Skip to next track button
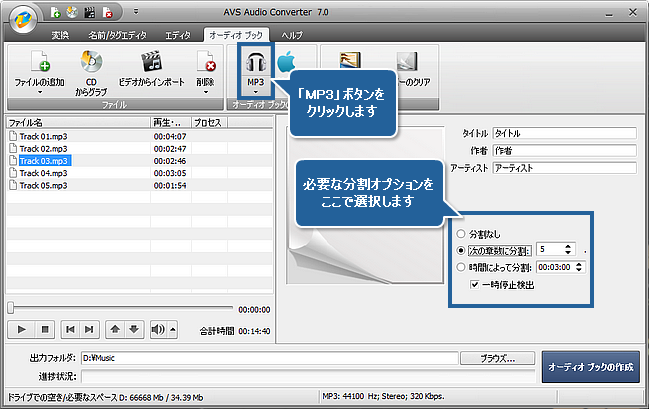This screenshot has height=409, width=649. (x=88, y=328)
